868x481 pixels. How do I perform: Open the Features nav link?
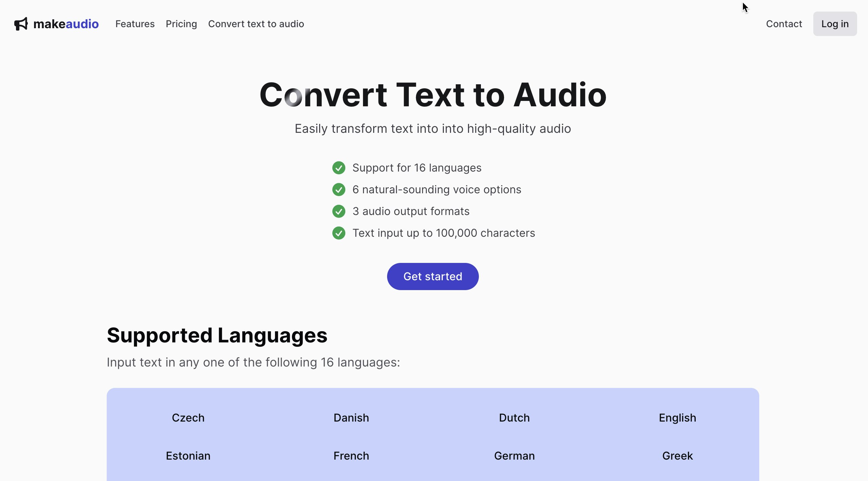click(135, 24)
